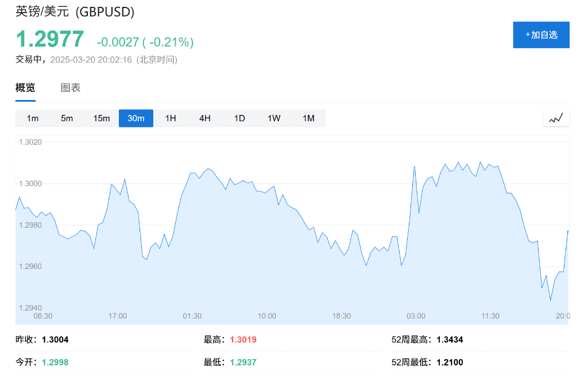Click the 52周最高 value 1.3434
Image resolution: width=588 pixels, height=389 pixels.
tap(450, 340)
